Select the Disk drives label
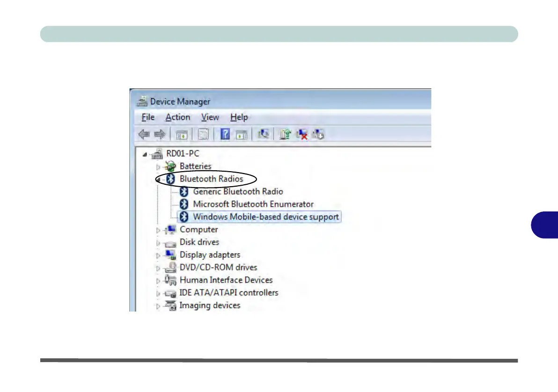This screenshot has height=392, width=558. (199, 242)
